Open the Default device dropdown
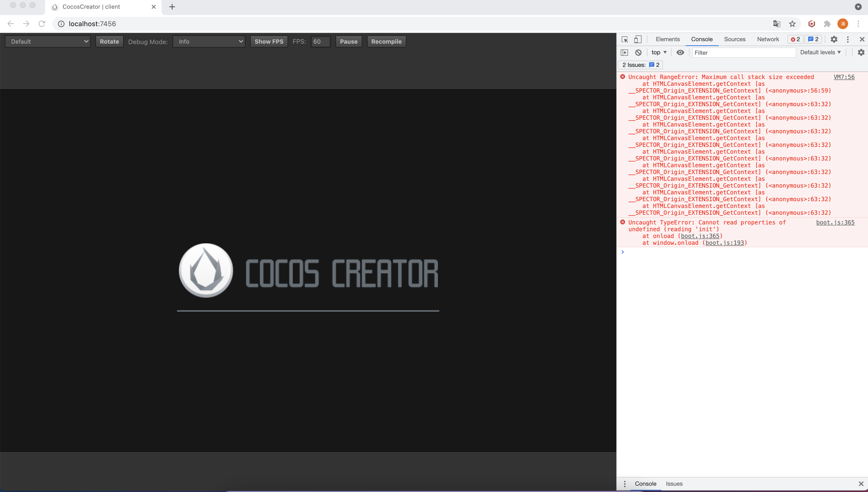This screenshot has height=492, width=868. 48,41
